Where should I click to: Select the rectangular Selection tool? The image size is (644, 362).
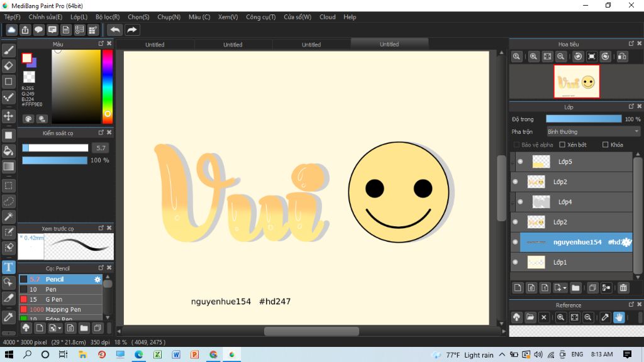(x=9, y=185)
